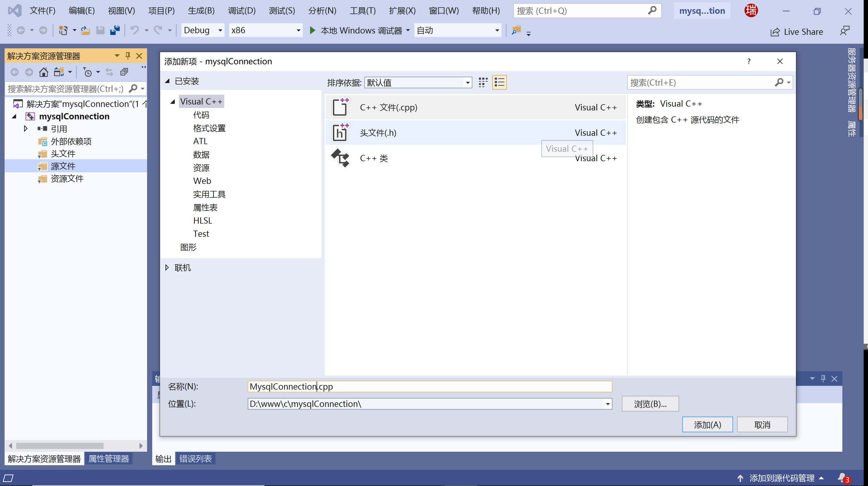Image resolution: width=868 pixels, height=486 pixels.
Task: Expand the 联机 (Online) tree node
Action: [167, 268]
